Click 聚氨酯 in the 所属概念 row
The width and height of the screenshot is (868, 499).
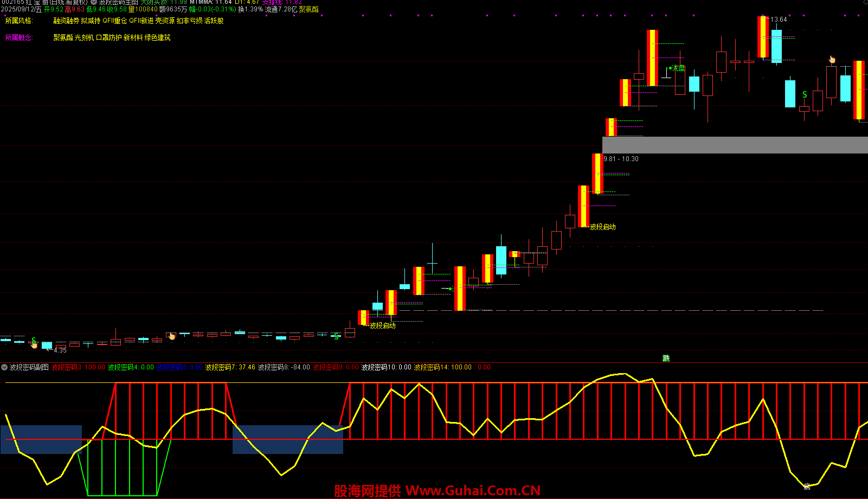tap(63, 37)
